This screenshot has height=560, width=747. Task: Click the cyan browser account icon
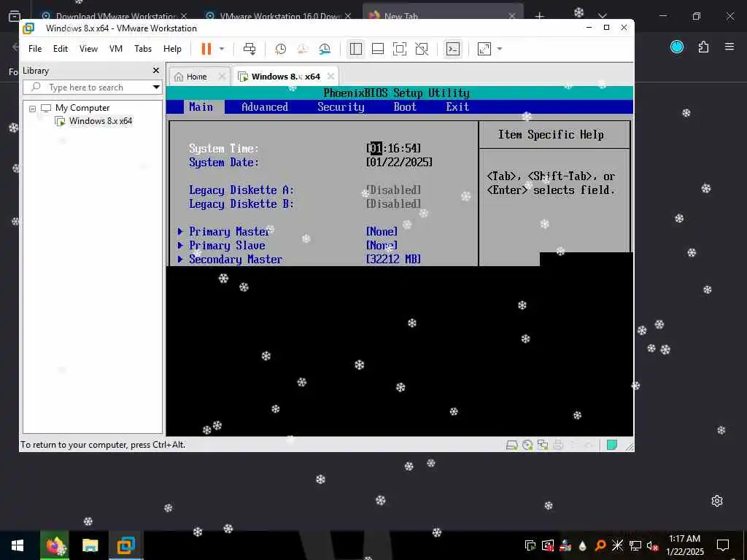pos(677,47)
